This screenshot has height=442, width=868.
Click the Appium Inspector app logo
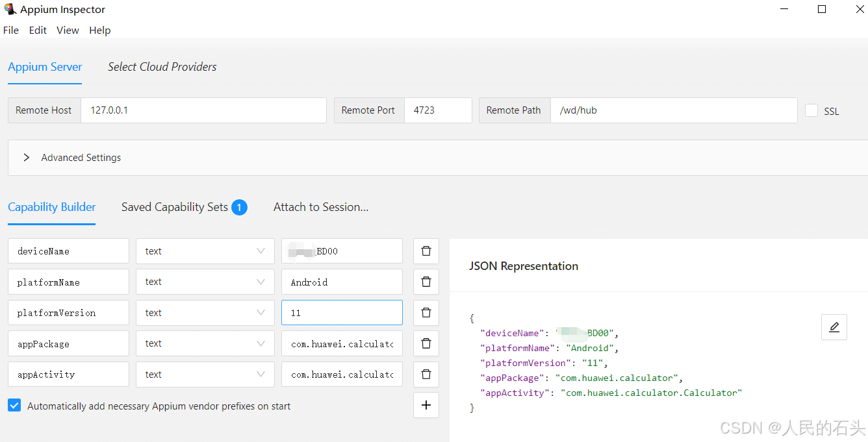click(x=10, y=9)
